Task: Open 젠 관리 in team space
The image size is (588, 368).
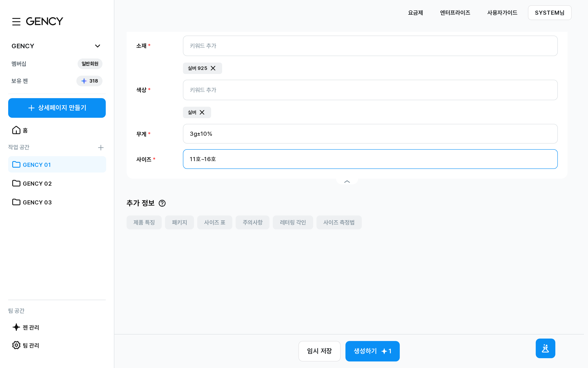Action: point(26,327)
